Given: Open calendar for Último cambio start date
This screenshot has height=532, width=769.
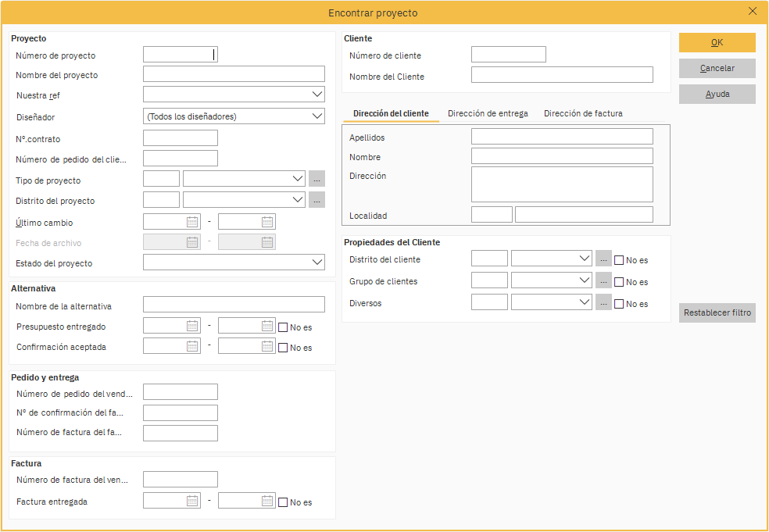Looking at the screenshot, I should (192, 222).
